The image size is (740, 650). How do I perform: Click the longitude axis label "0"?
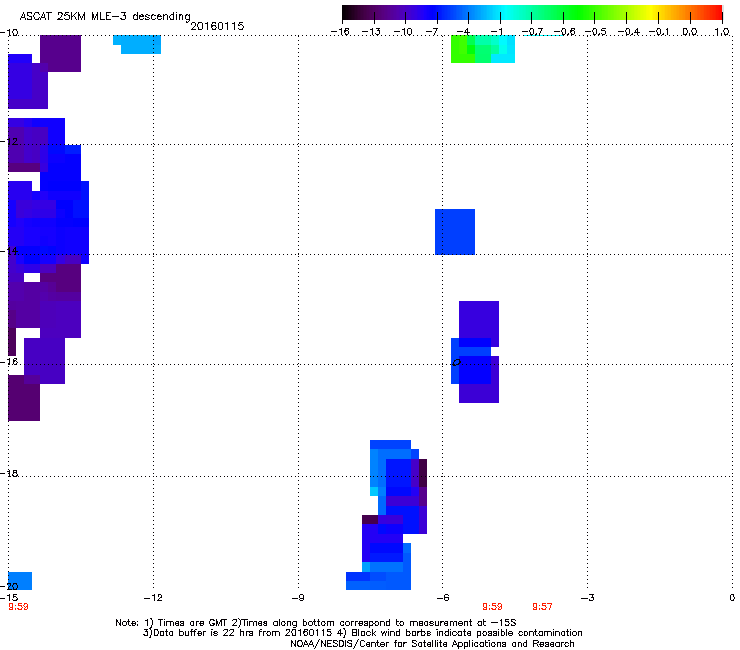click(732, 598)
